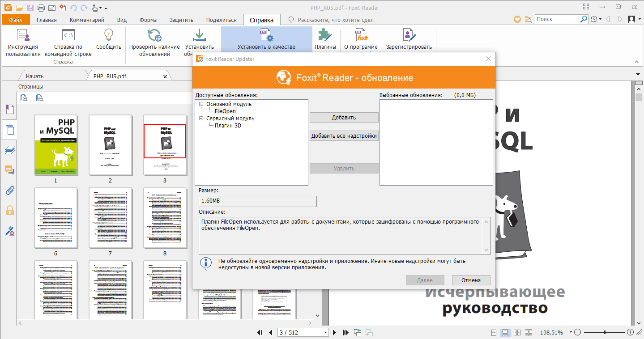
Task: Select page 1 thumbnail
Action: click(x=55, y=145)
